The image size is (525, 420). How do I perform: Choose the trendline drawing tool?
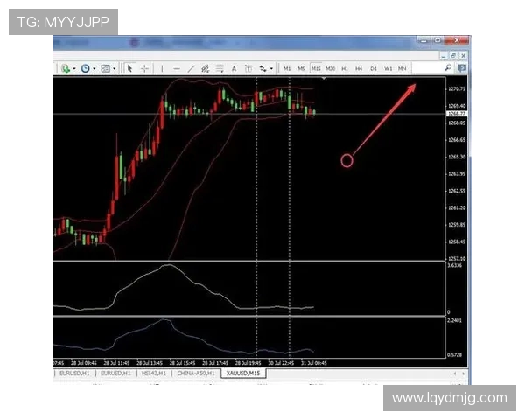tap(191, 68)
